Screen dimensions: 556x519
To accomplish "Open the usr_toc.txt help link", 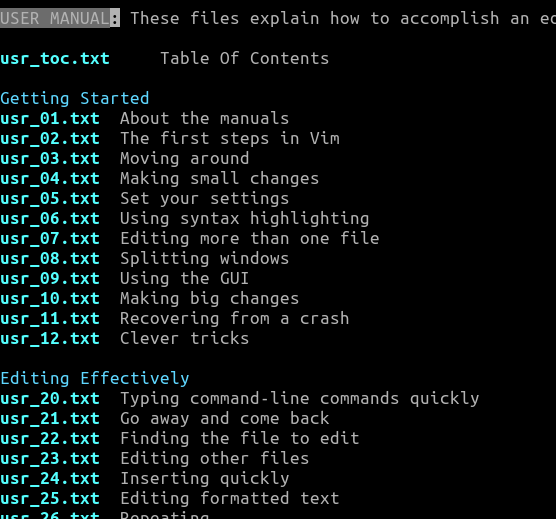I will point(55,59).
